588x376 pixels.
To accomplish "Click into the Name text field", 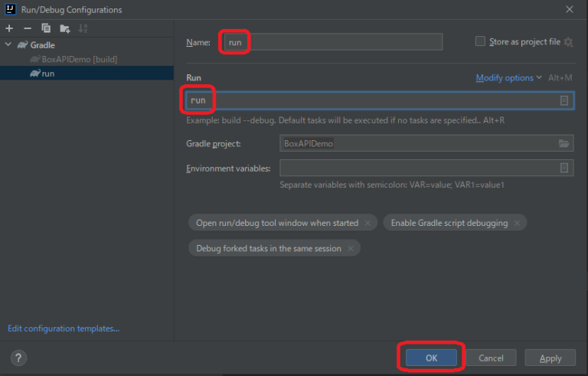I will (332, 42).
